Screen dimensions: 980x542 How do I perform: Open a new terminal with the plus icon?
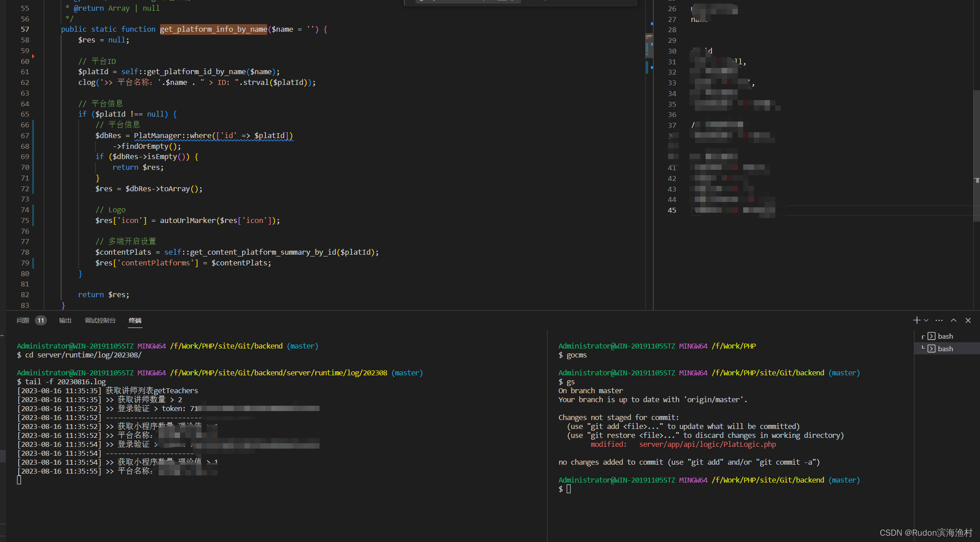pyautogui.click(x=916, y=320)
